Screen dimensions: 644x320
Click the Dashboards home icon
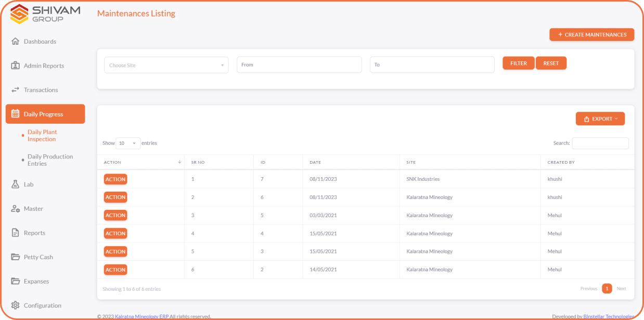(x=15, y=42)
